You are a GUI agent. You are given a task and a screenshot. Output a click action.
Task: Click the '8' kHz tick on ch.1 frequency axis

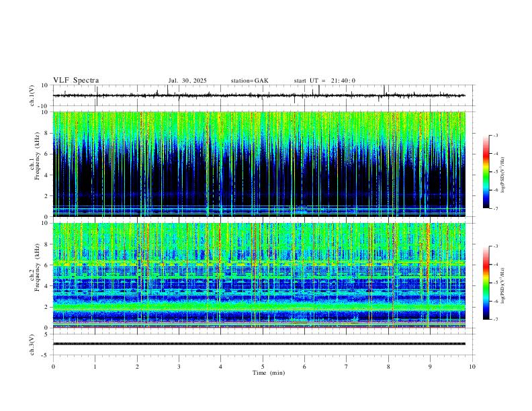(x=46, y=133)
